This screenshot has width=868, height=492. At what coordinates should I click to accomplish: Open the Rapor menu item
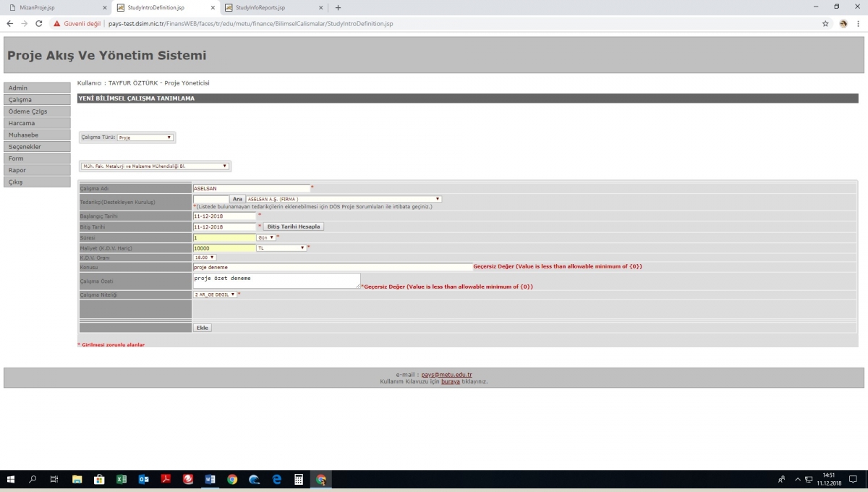coord(37,171)
